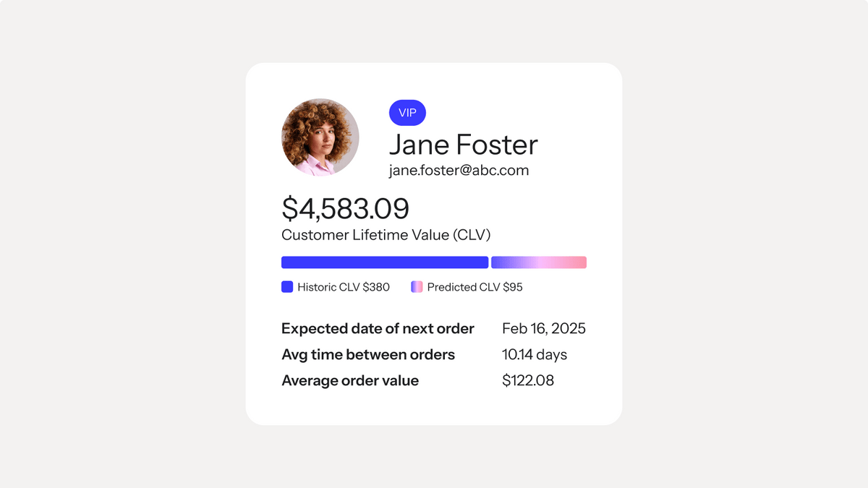Click the $4,583.09 lifetime value amount
The image size is (868, 488).
click(x=345, y=208)
